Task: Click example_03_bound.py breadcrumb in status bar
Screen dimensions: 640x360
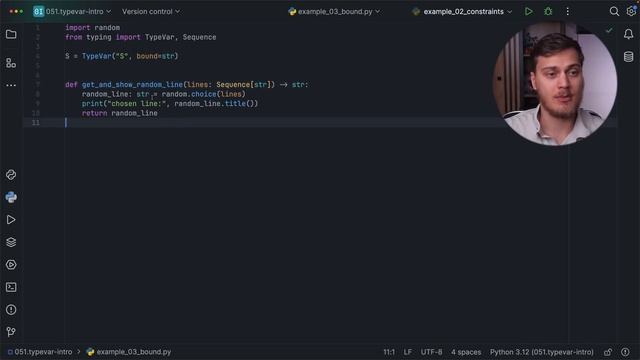Action: 129,352
